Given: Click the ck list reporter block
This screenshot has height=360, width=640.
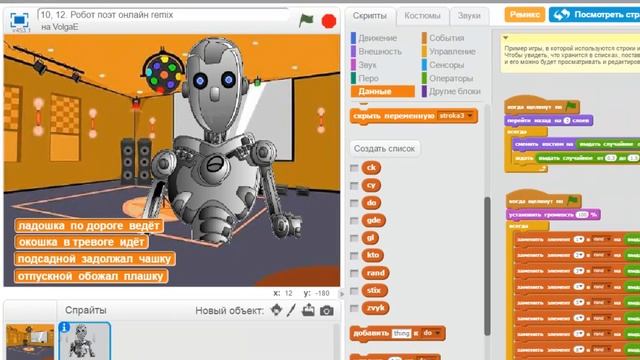Looking at the screenshot, I should pyautogui.click(x=371, y=167).
